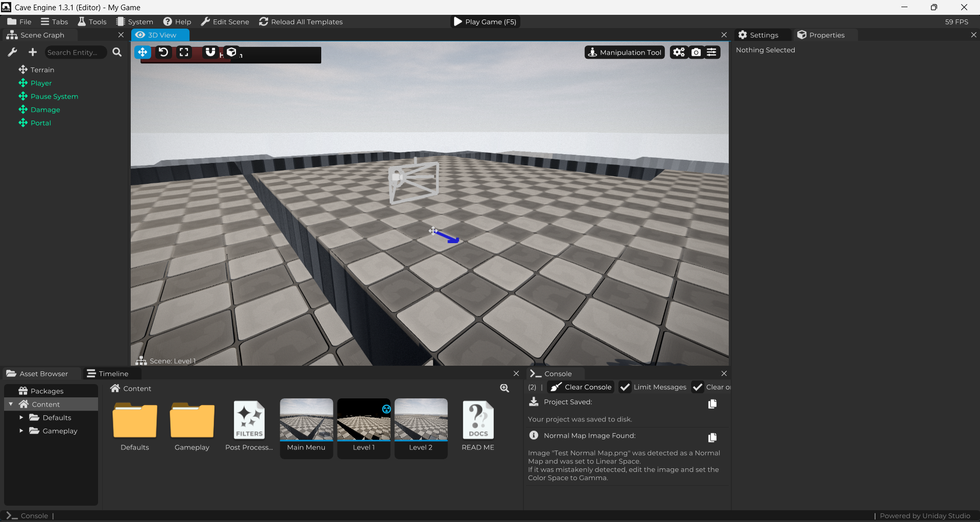
Task: Collapse the Content tree node
Action: pos(11,404)
